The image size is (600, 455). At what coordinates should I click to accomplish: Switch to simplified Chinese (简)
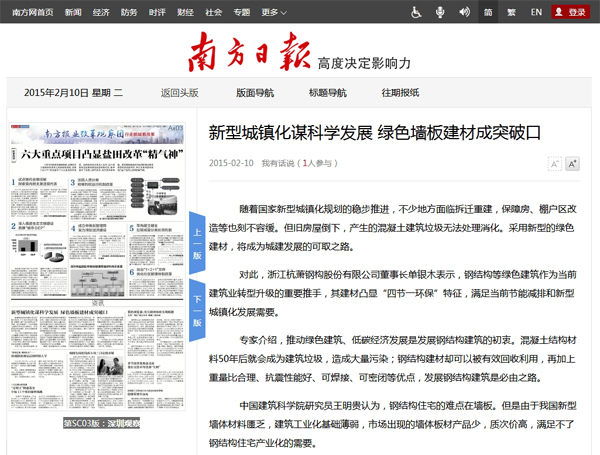coord(487,12)
